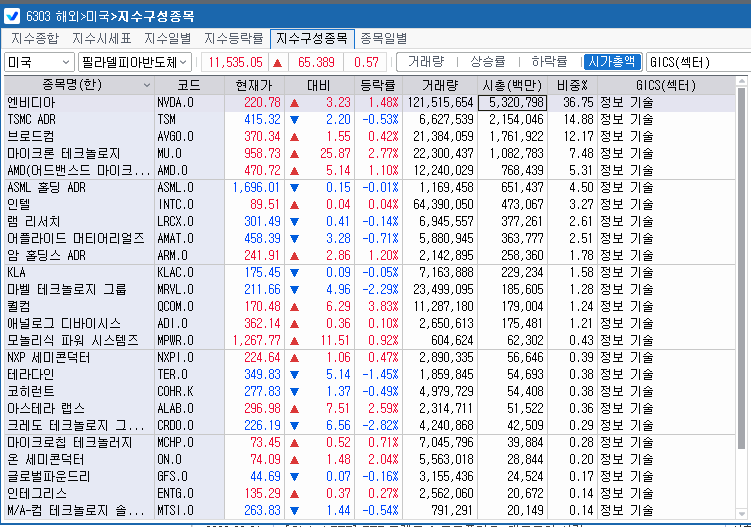This screenshot has height=527, width=751.
Task: Click the MPWR.O price 1,267.77
Action: [x=254, y=341]
